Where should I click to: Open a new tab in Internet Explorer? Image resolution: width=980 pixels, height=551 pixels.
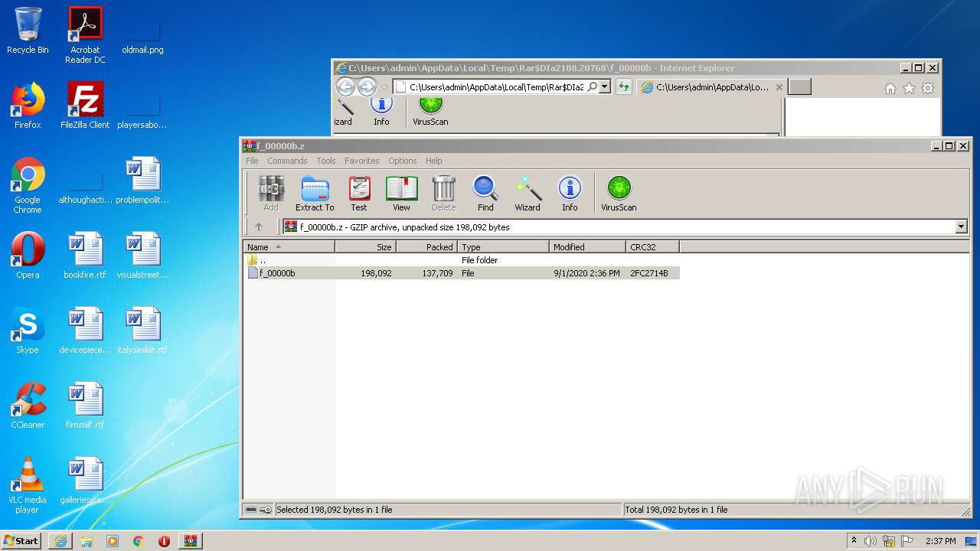coord(799,87)
